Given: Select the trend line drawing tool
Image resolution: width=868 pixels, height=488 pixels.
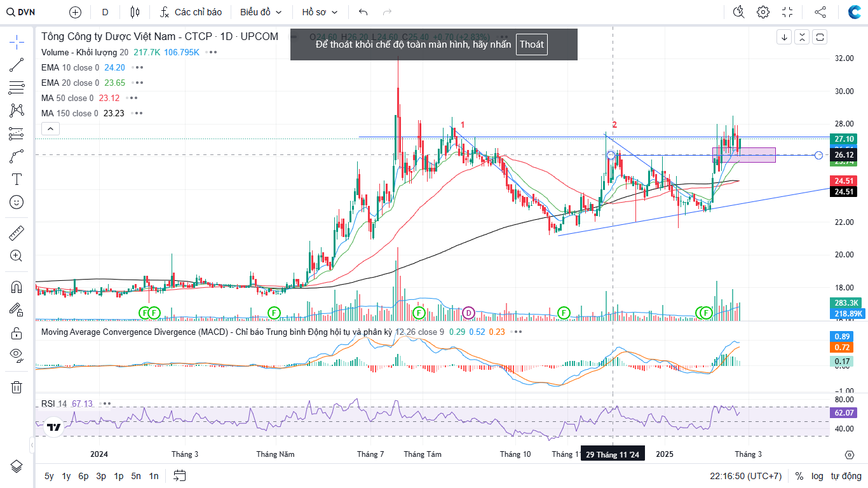Looking at the screenshot, I should click(x=17, y=64).
